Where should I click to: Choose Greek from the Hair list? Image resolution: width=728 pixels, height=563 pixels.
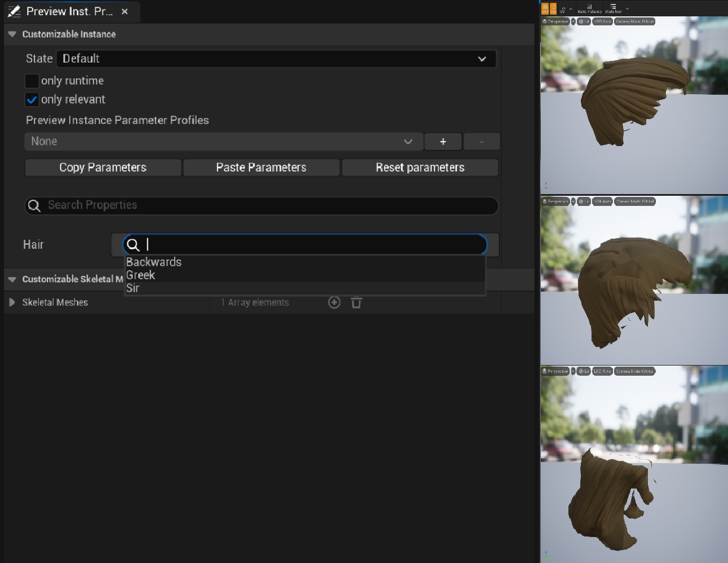(x=305, y=275)
